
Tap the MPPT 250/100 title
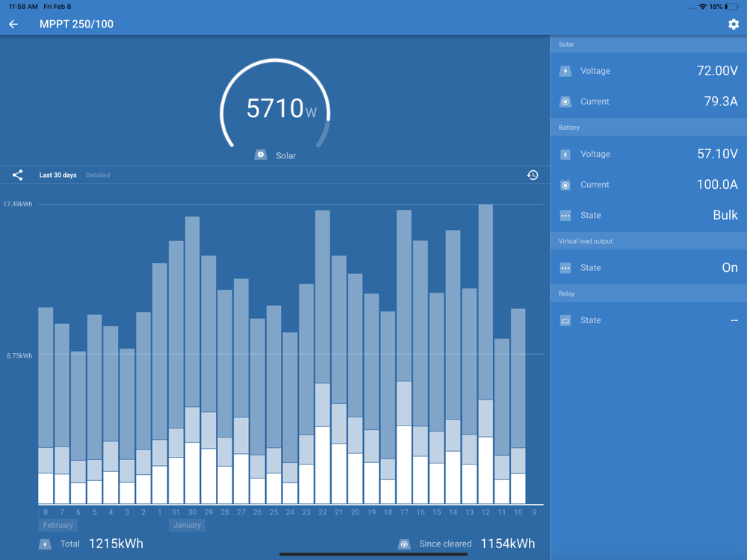click(x=76, y=24)
